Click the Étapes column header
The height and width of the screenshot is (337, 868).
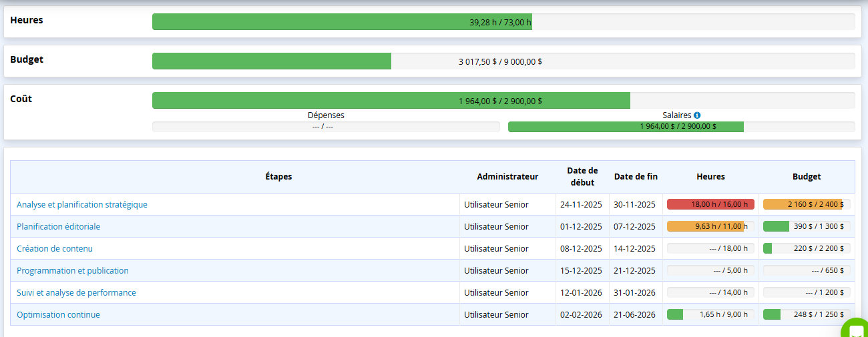click(x=278, y=177)
